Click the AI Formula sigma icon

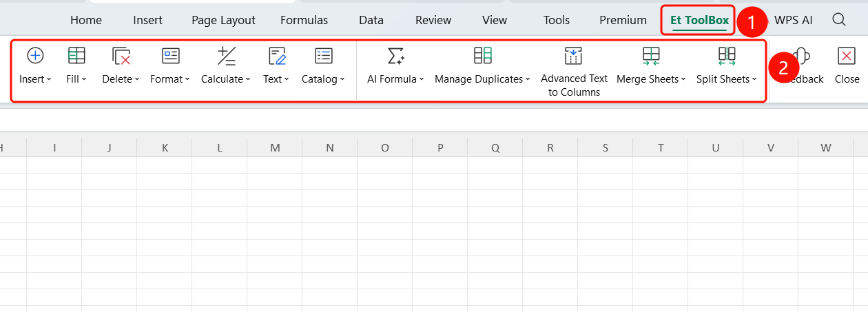pos(395,56)
